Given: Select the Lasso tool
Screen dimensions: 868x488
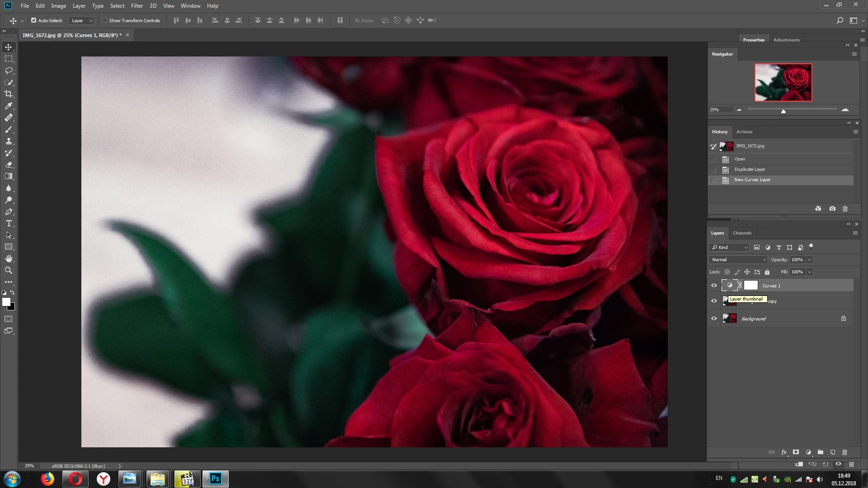Looking at the screenshot, I should (9, 70).
